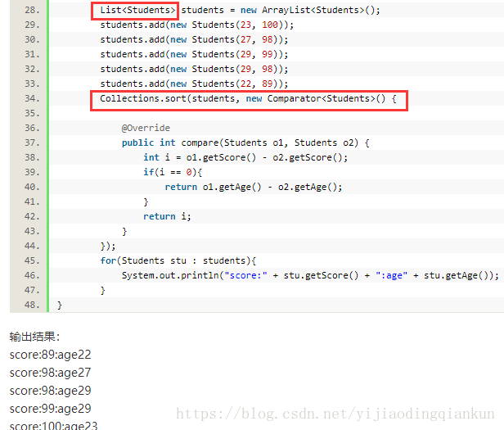Click the if(i == 0){ condition line

173,173
